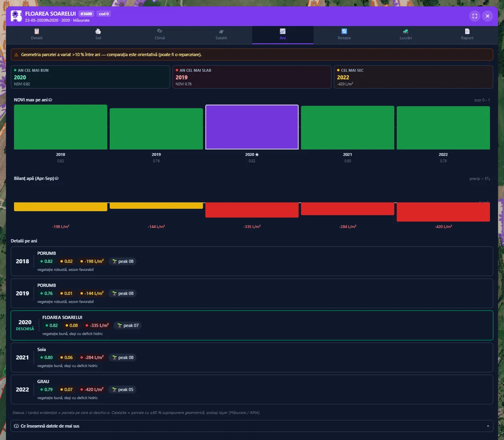This screenshot has height=440, width=504.
Task: Switch to the Sol tab
Action: [x=98, y=34]
